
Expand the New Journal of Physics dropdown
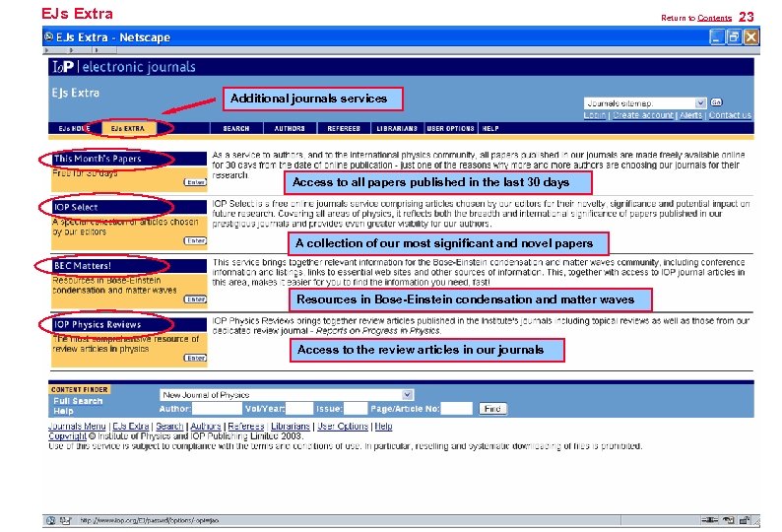[x=287, y=395]
